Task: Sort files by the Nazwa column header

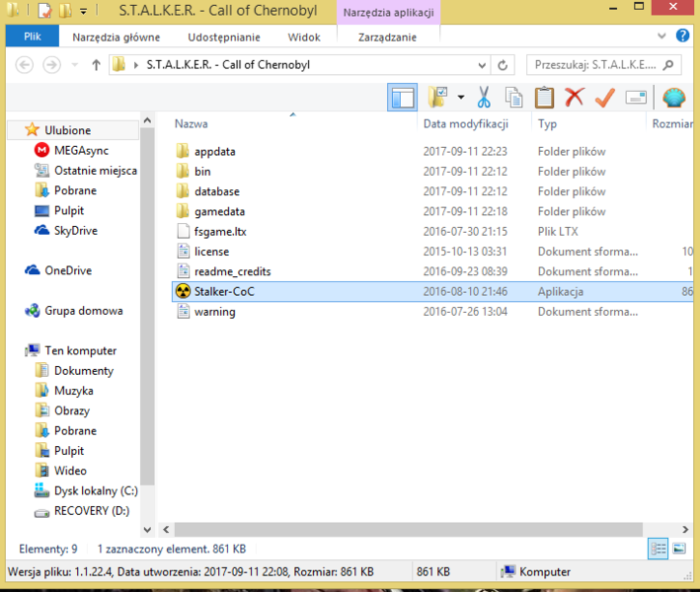Action: (x=192, y=124)
